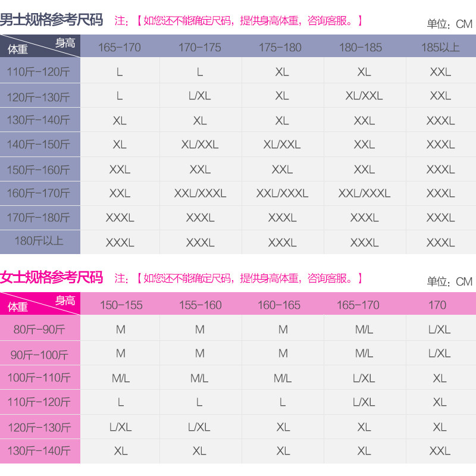Select XXXL in men's 130斤-140斤 row
The height and width of the screenshot is (476, 476).
click(440, 121)
